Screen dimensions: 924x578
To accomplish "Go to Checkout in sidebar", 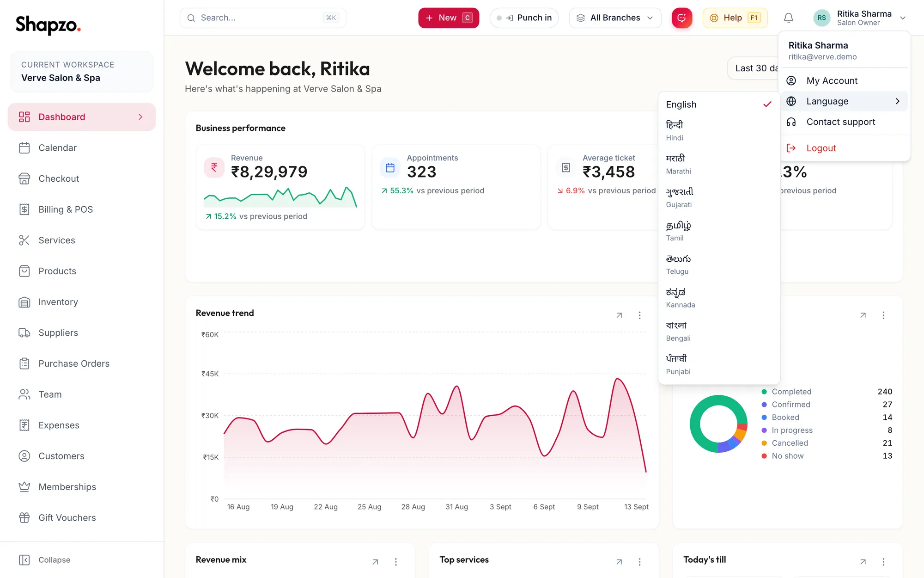I will coord(82,178).
